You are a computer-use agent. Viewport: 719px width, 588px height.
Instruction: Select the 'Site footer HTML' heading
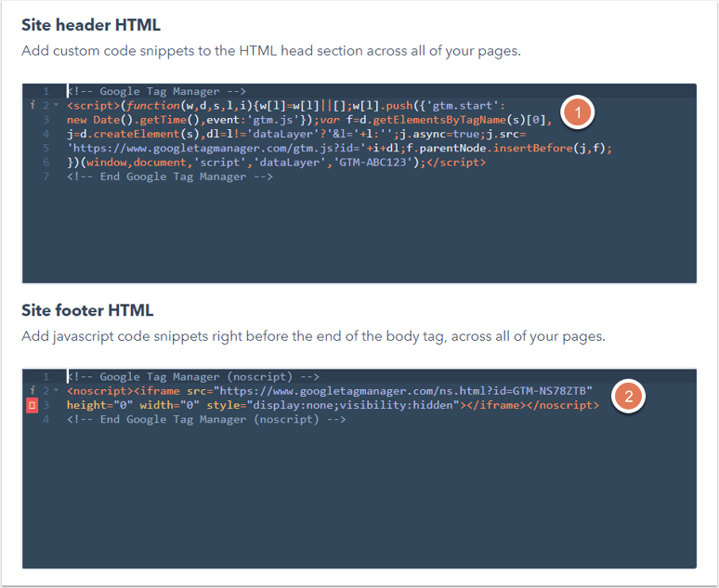87,310
